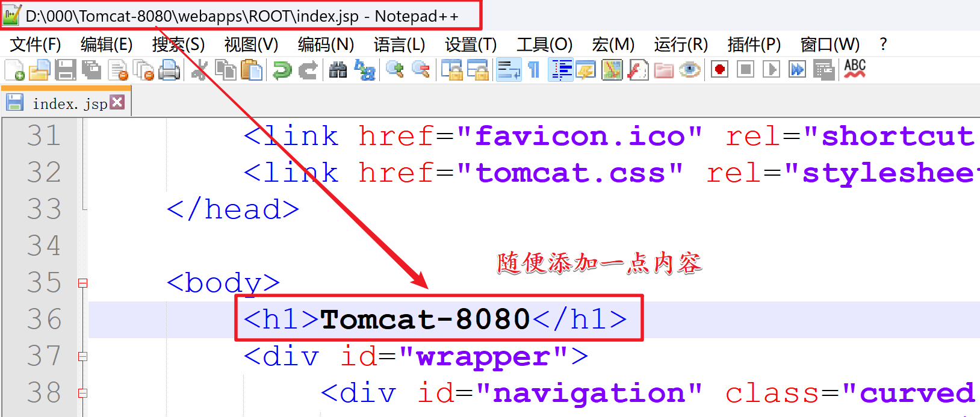Open Find with the binoculars icon
This screenshot has width=980, height=417.
pyautogui.click(x=338, y=70)
